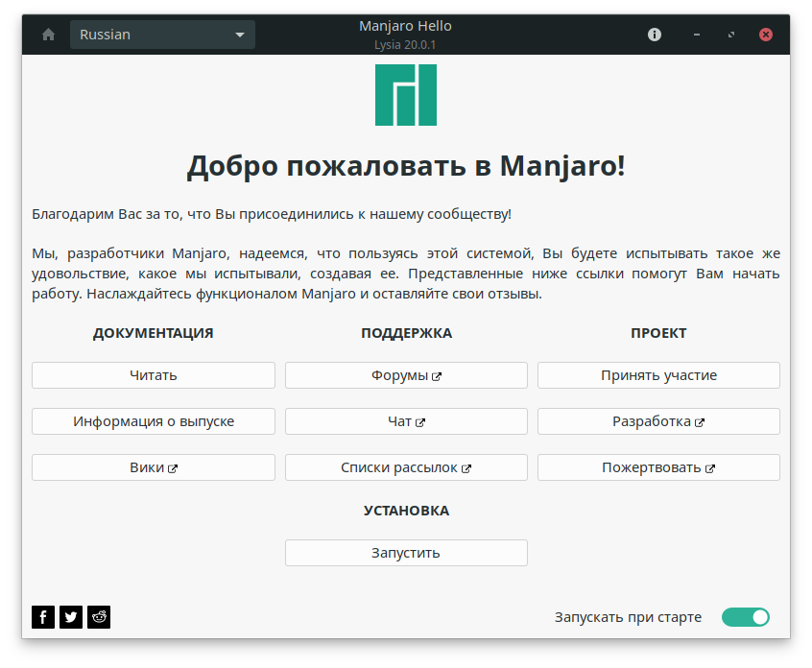Image resolution: width=812 pixels, height=668 pixels.
Task: Open the Reddit social icon
Action: [x=99, y=617]
